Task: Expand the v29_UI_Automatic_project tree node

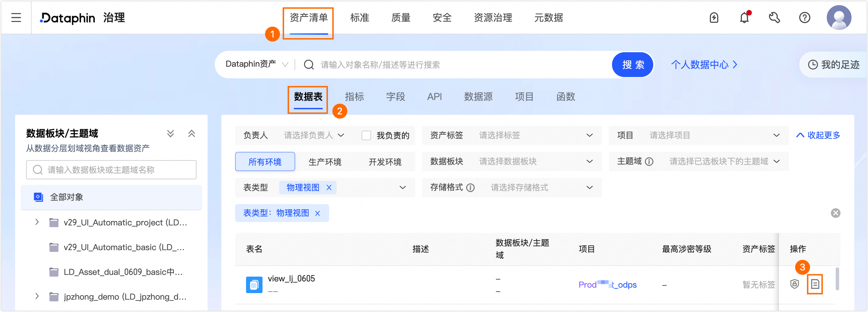Action: [37, 222]
